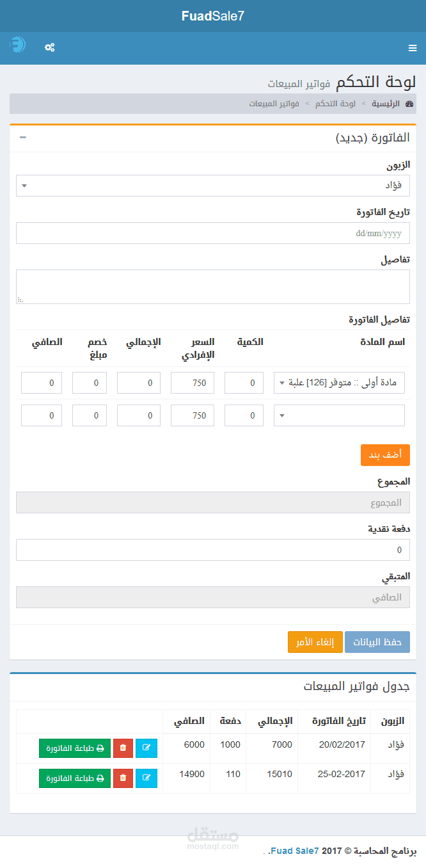The image size is (426, 868).
Task: Open first row item name dropdown
Action: tap(339, 383)
